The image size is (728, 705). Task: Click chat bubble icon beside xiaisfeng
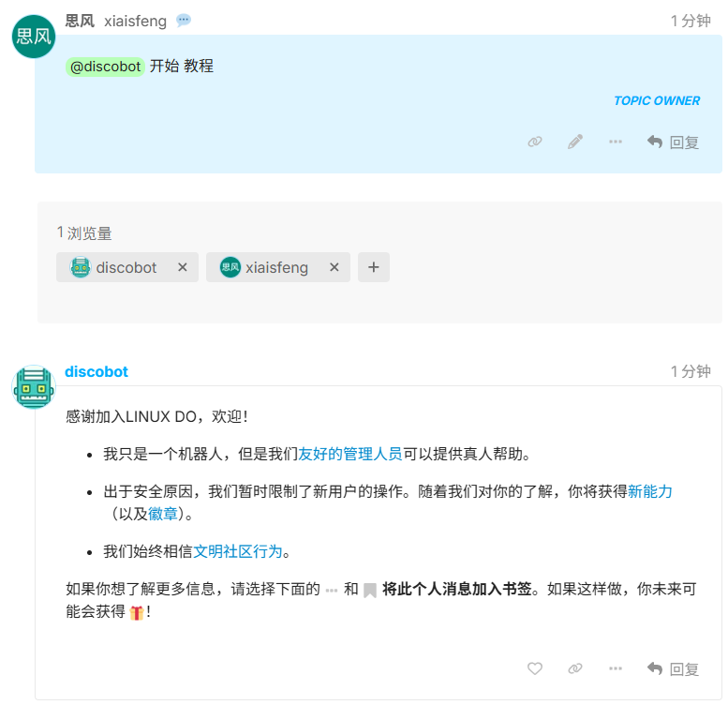[184, 21]
